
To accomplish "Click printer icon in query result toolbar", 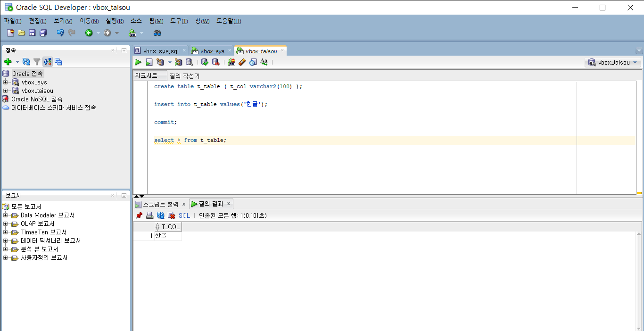I will (150, 215).
